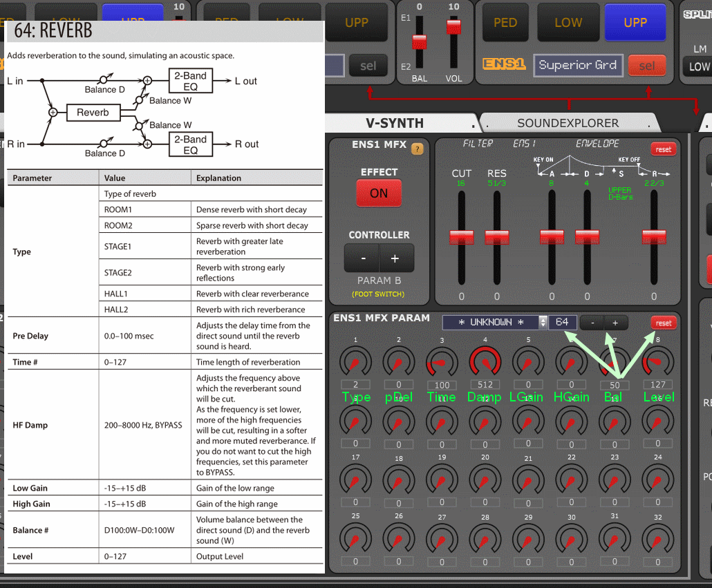The image size is (712, 588).
Task: Click parameter knob 23
Action: [615, 480]
